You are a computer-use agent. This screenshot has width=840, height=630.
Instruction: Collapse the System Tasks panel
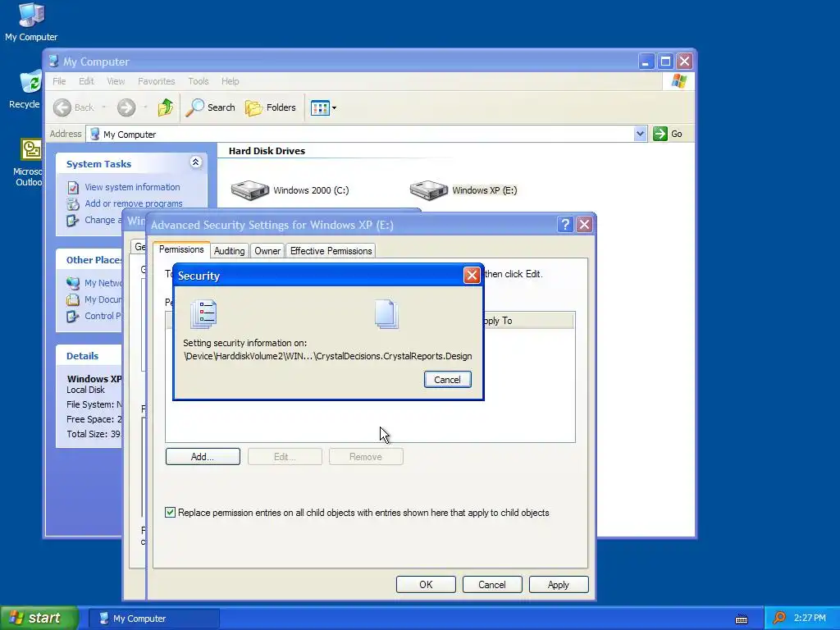(x=195, y=162)
